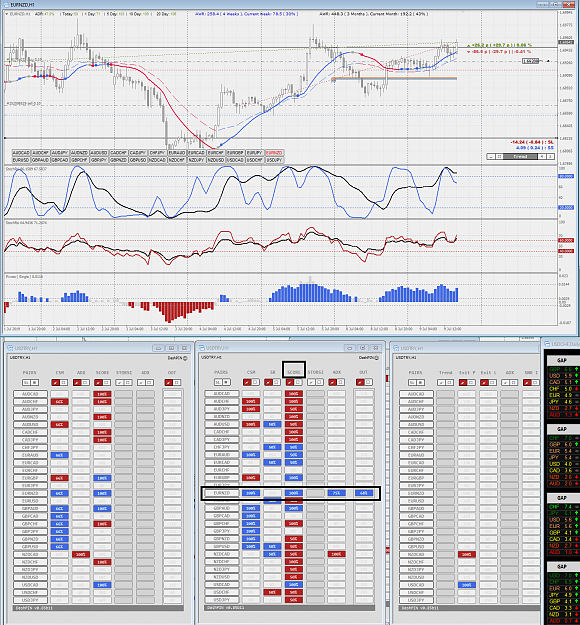Open EURUSD from the chart pair buttons
The height and width of the screenshot is (625, 580).
21,160
